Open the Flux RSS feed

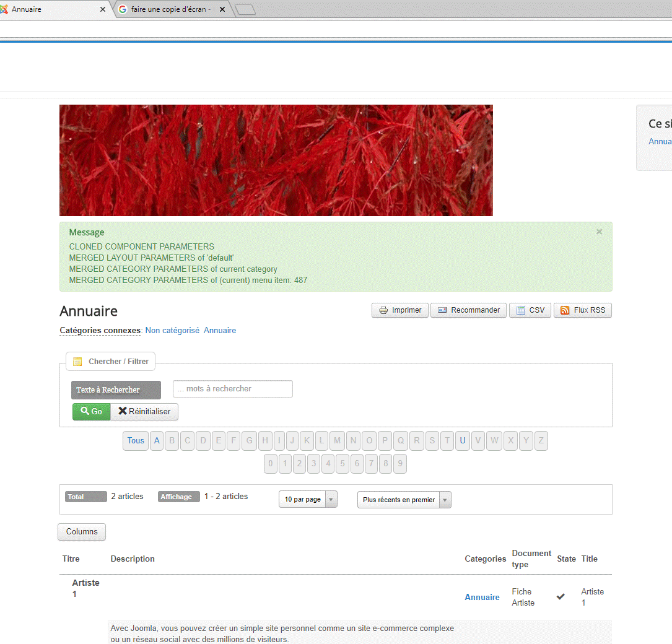(x=583, y=310)
